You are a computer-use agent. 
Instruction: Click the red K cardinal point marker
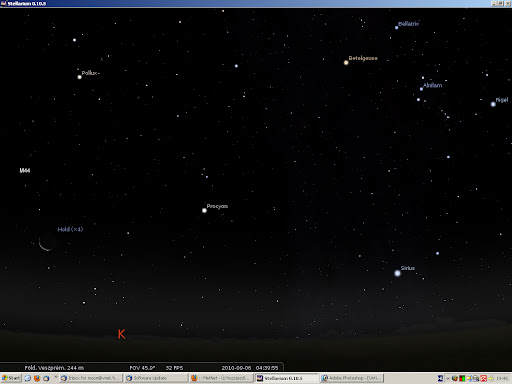122,334
